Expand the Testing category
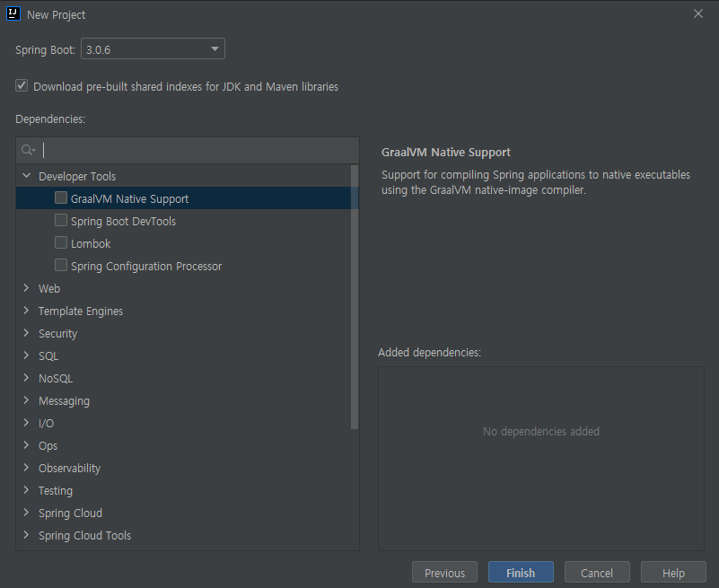719x588 pixels. tap(27, 490)
